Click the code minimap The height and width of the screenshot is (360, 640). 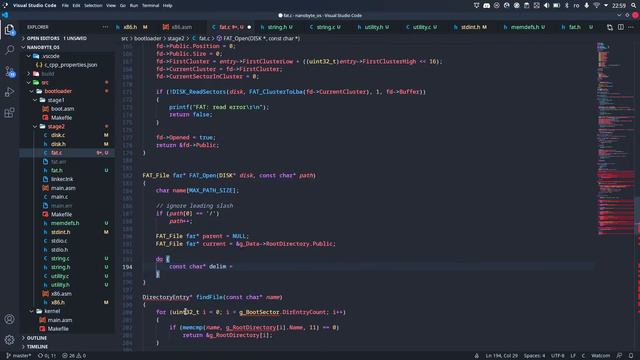tap(616, 139)
